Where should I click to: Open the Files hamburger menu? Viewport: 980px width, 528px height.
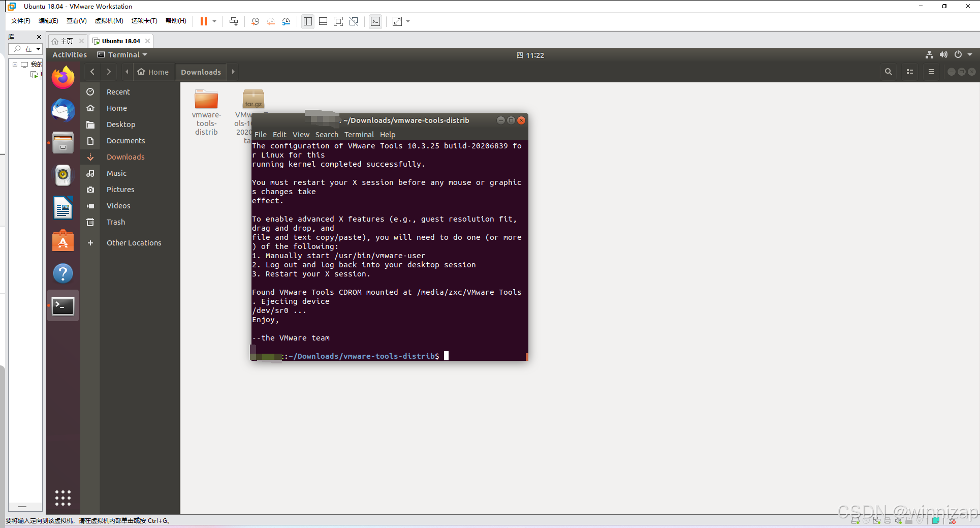[x=931, y=72]
